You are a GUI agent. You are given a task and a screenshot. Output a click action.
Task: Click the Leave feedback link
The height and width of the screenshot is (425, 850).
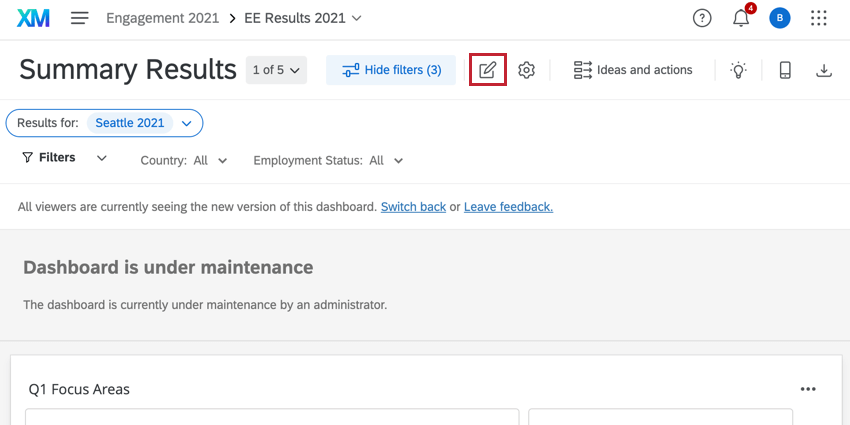click(x=508, y=207)
